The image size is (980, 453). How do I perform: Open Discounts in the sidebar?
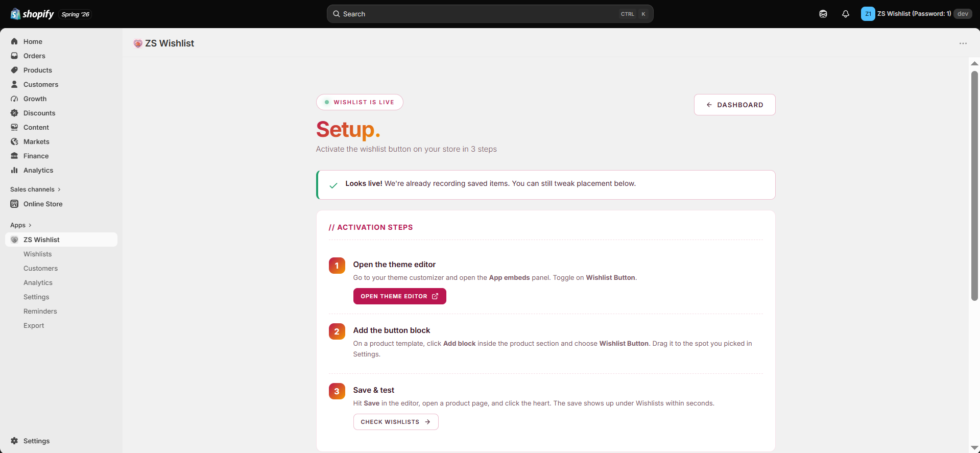pos(61,113)
